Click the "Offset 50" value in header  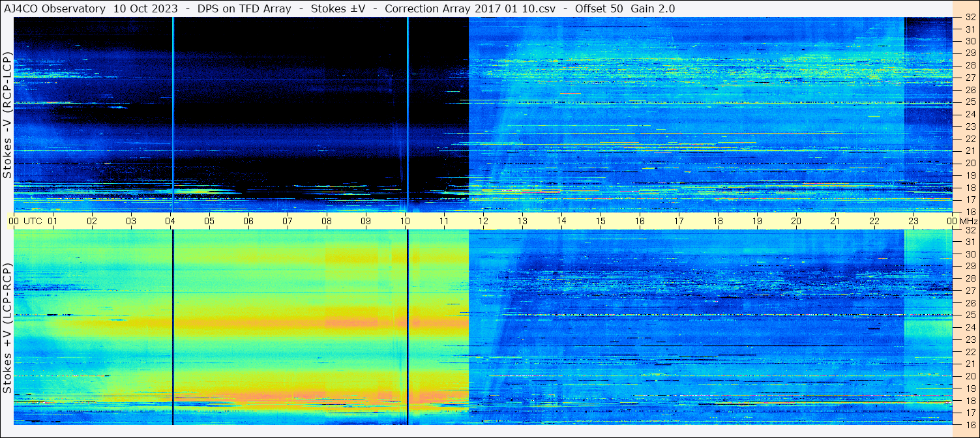[599, 8]
